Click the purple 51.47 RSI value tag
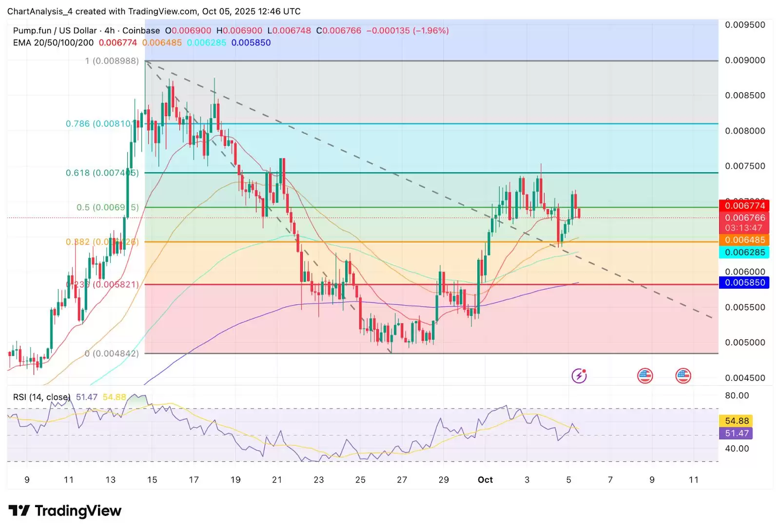Viewport: 780px width, 532px height. [736, 433]
